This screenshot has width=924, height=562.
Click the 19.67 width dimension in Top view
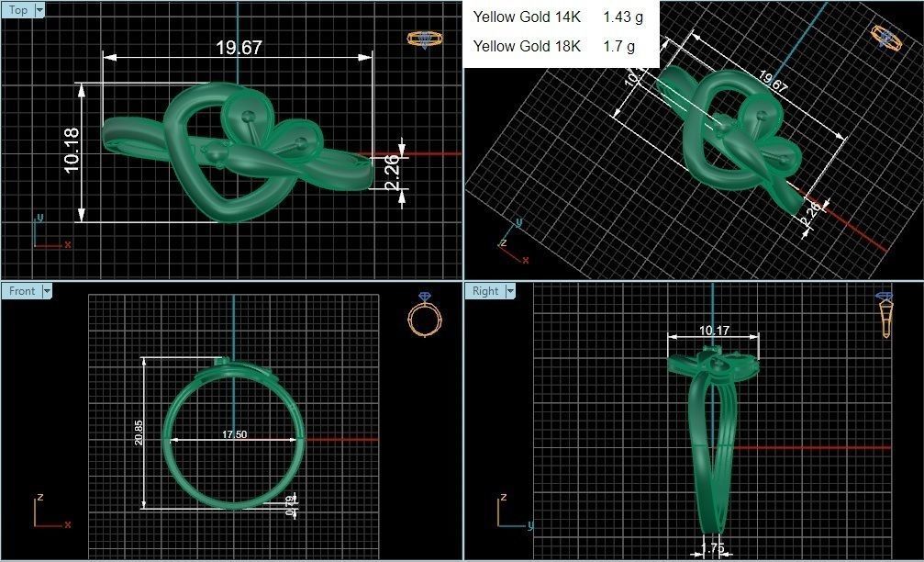point(239,47)
